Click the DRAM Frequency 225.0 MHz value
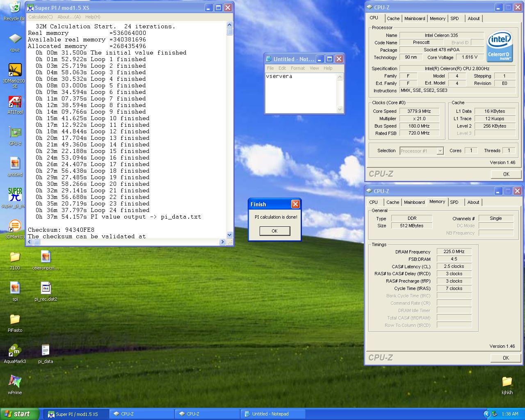The height and width of the screenshot is (420, 525). (x=454, y=251)
